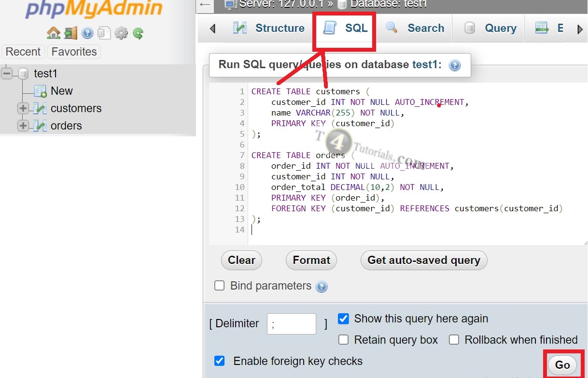The height and width of the screenshot is (378, 588).
Task: Check Rollback when finished
Action: 454,340
